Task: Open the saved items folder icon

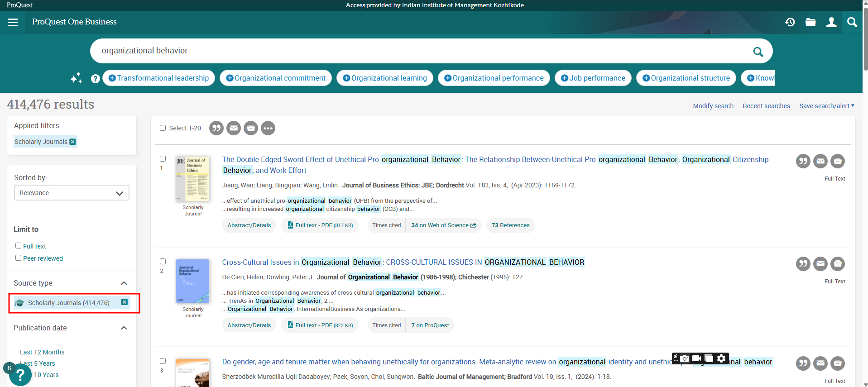Action: click(810, 22)
